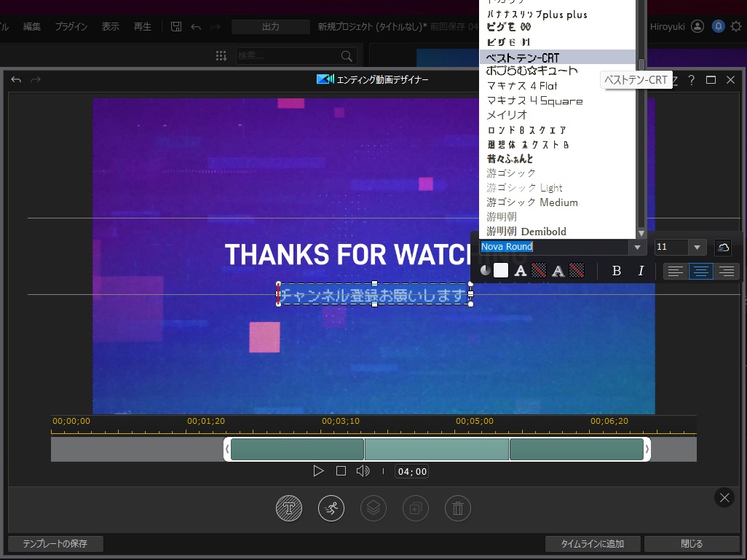Click the 04;00 timecode field

tap(412, 471)
